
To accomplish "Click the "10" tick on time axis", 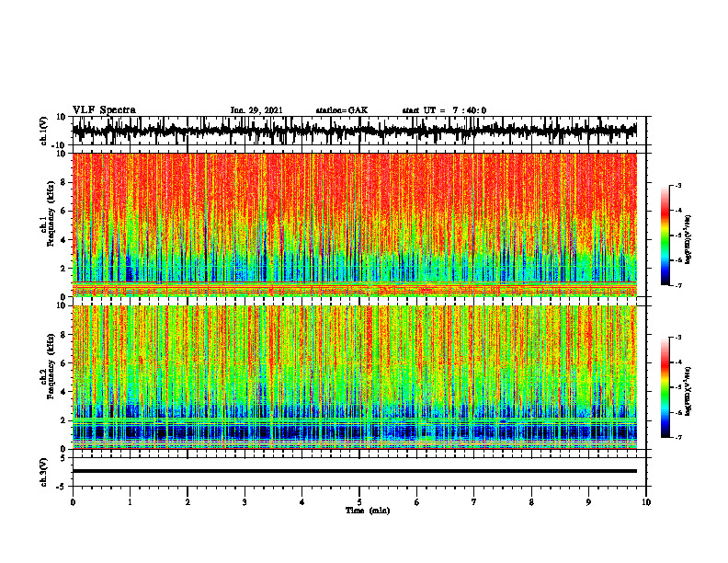I will click(x=646, y=502).
